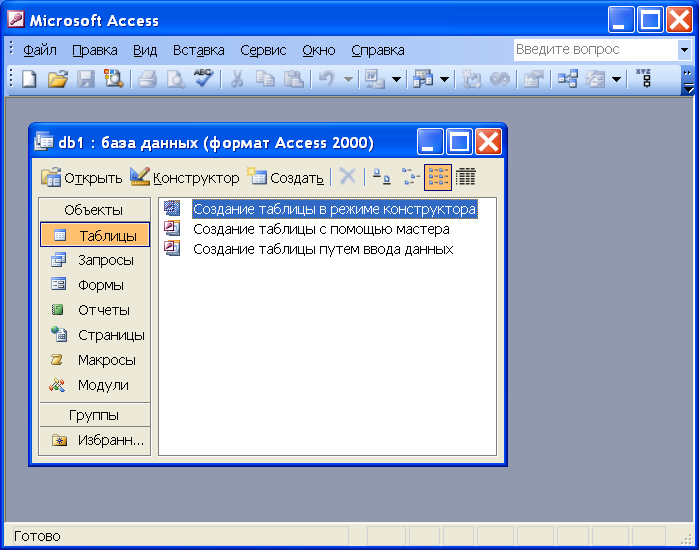Viewport: 699px width, 550px height.
Task: Select Создание таблицы в режиме конструктора
Action: [x=320, y=209]
